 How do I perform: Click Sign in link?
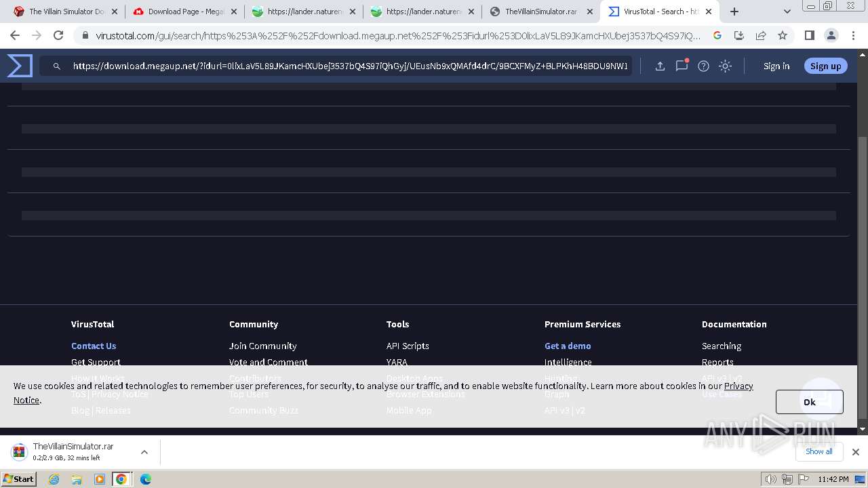(x=776, y=66)
